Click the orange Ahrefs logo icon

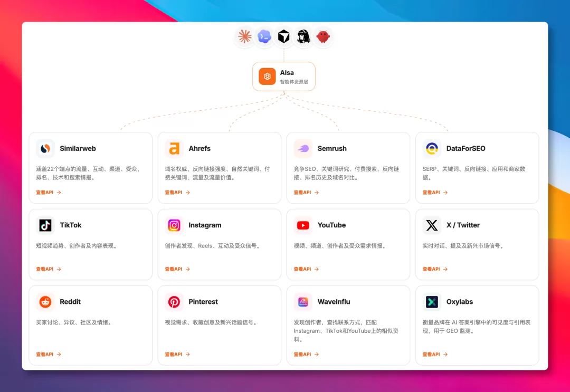[x=174, y=149]
